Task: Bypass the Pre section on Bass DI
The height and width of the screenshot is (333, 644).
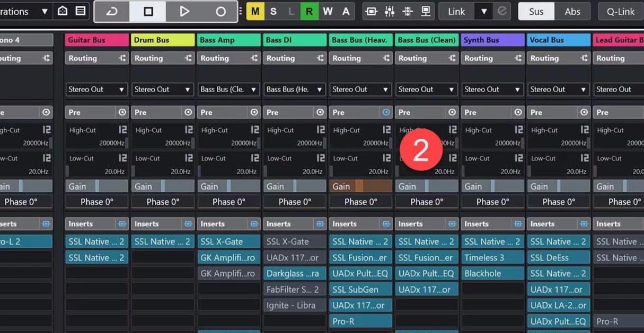Action: click(x=320, y=112)
